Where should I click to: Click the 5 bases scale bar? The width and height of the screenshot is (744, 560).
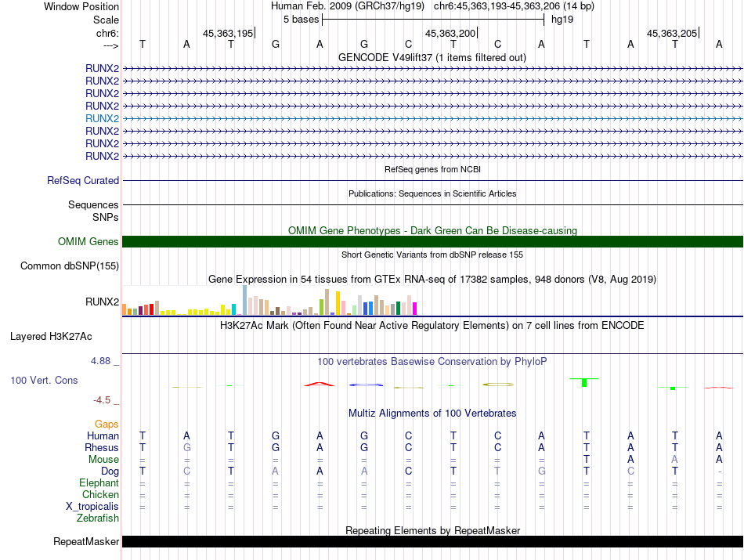click(432, 19)
